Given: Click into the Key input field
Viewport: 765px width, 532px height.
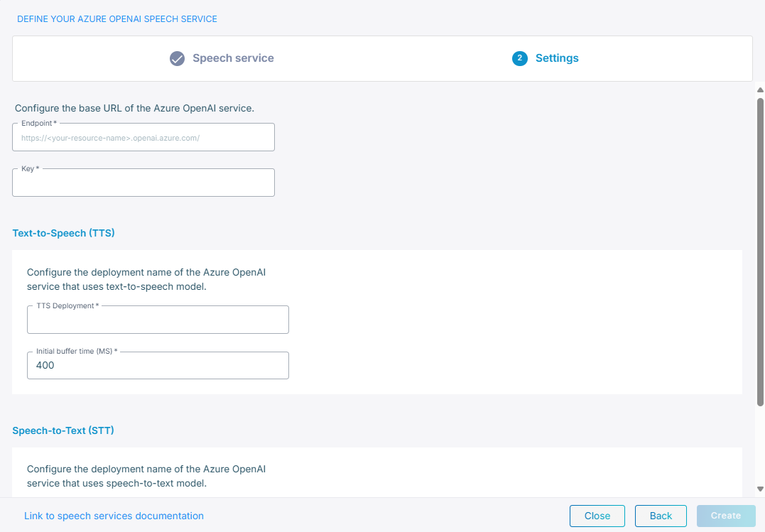Looking at the screenshot, I should pos(143,184).
